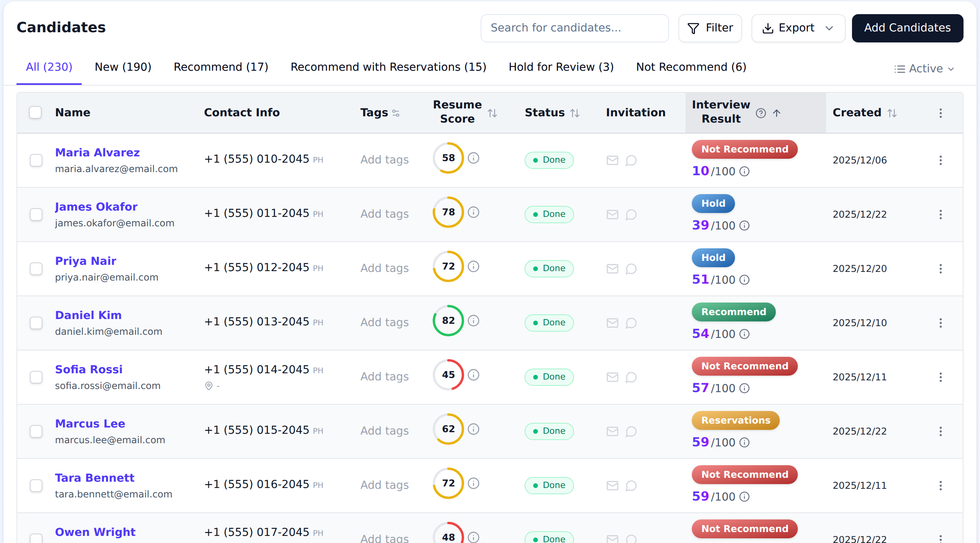980x543 pixels.
Task: Toggle the select-all checkbox in header
Action: pos(35,112)
